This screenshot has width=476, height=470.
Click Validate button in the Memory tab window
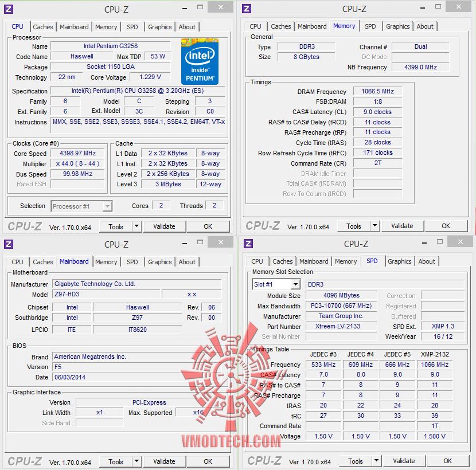tap(402, 226)
